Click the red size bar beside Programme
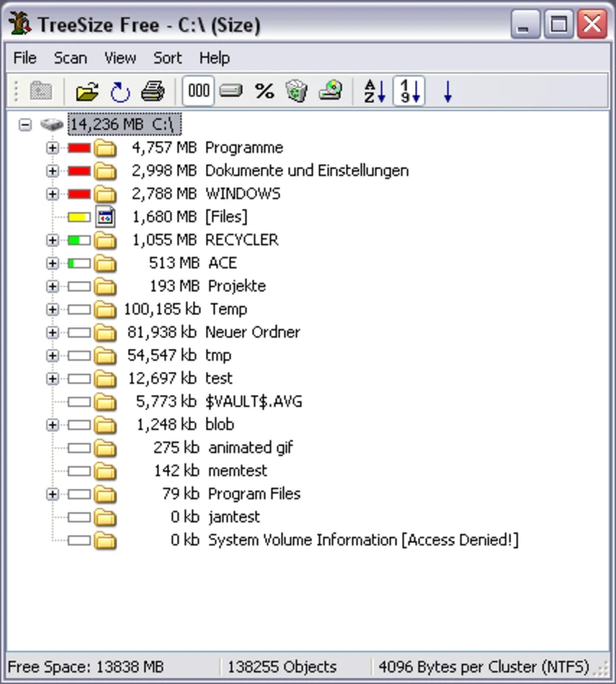This screenshot has width=616, height=684. click(x=79, y=148)
